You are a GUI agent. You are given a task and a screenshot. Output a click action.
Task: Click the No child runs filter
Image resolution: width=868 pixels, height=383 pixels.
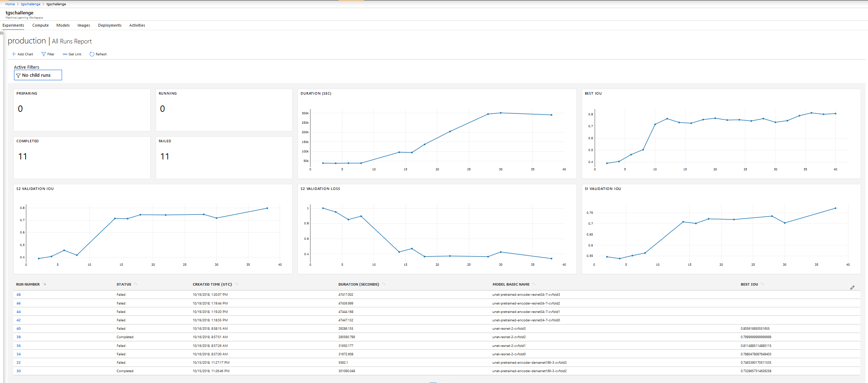click(38, 75)
